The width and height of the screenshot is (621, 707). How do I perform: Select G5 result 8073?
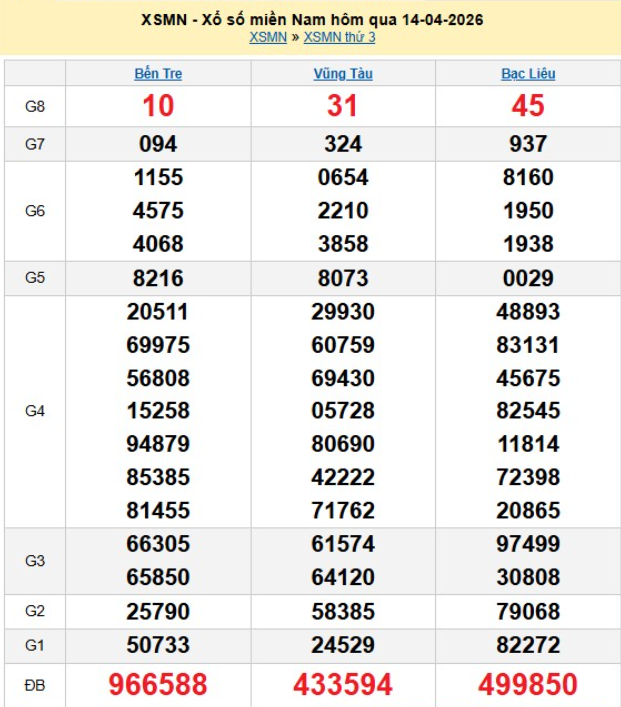coord(342,278)
